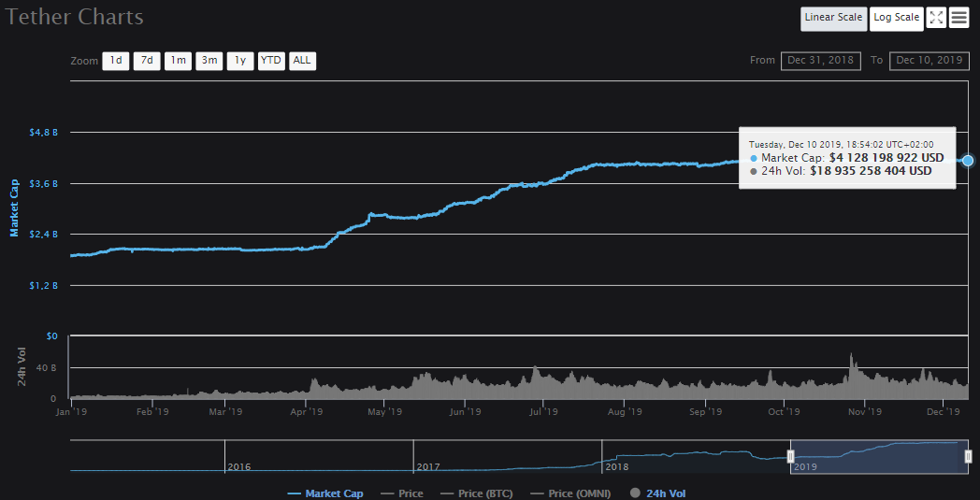Select YTD zoom range
The height and width of the screenshot is (500, 980).
pyautogui.click(x=271, y=61)
